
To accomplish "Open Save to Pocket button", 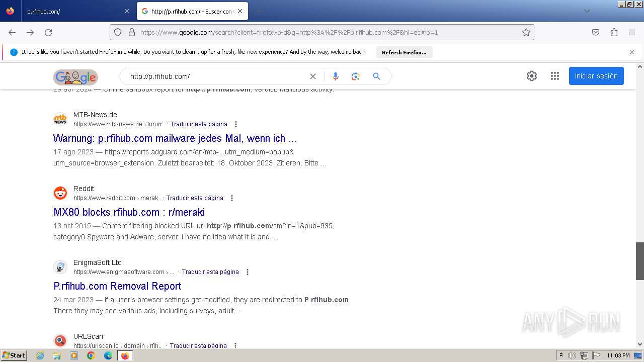I will click(596, 32).
